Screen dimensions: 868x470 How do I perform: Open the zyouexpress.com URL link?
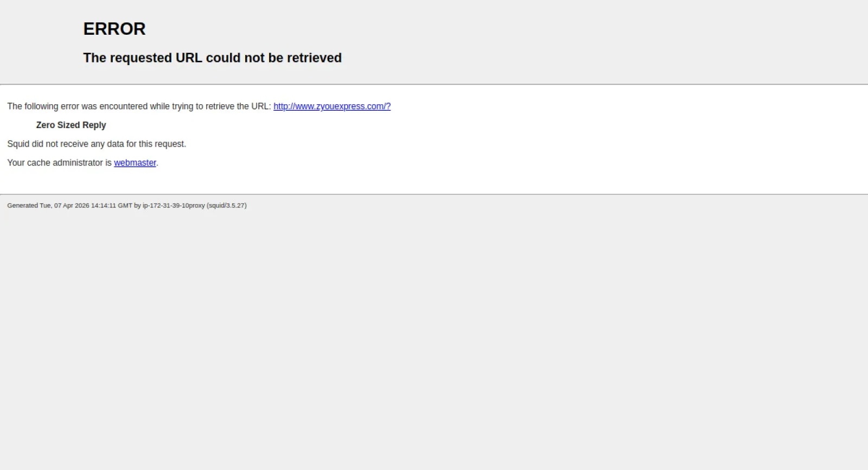pyautogui.click(x=331, y=106)
